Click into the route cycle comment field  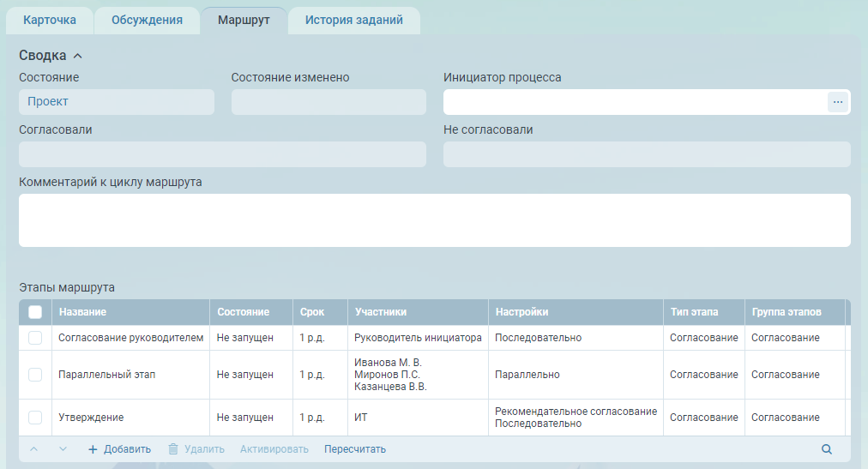434,220
